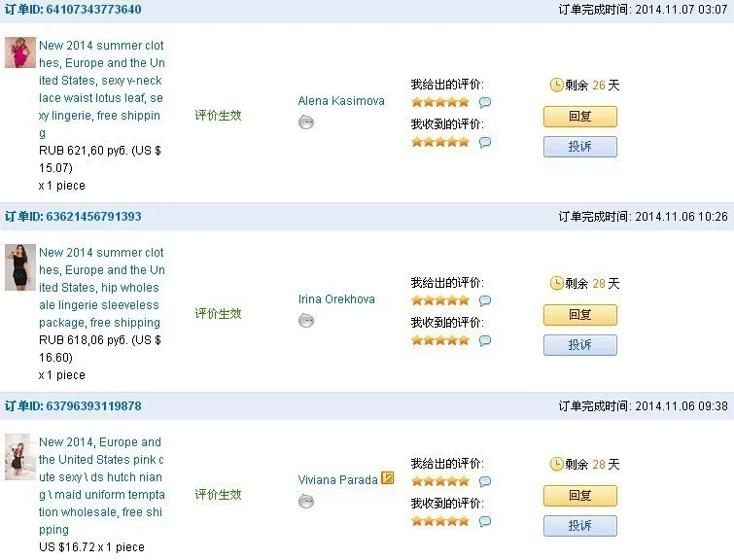Click the clock icon showing 26 days remaining

556,85
